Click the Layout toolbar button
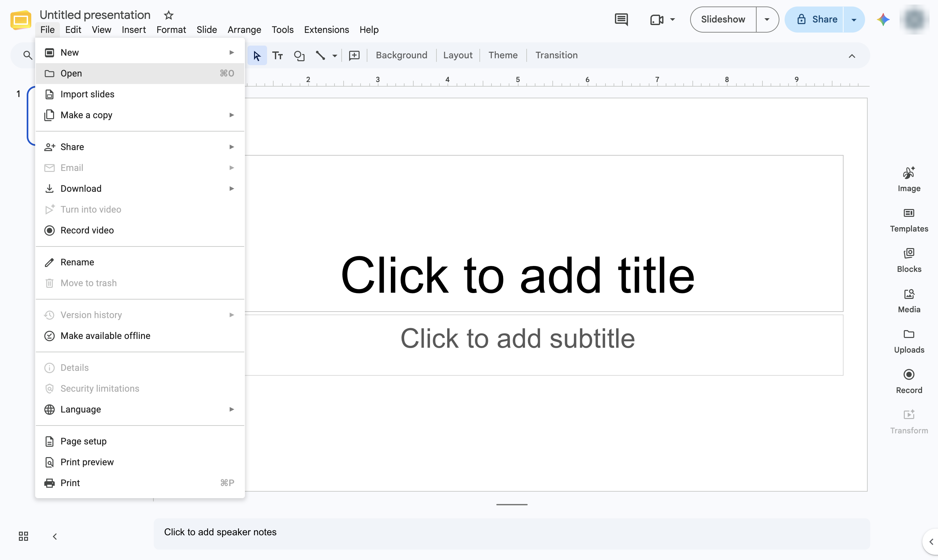 (x=458, y=55)
